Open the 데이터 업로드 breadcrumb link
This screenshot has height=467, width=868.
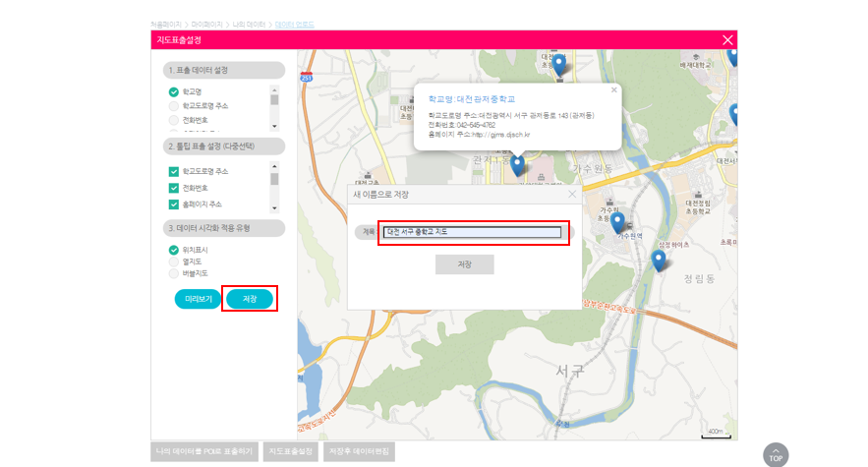click(295, 25)
